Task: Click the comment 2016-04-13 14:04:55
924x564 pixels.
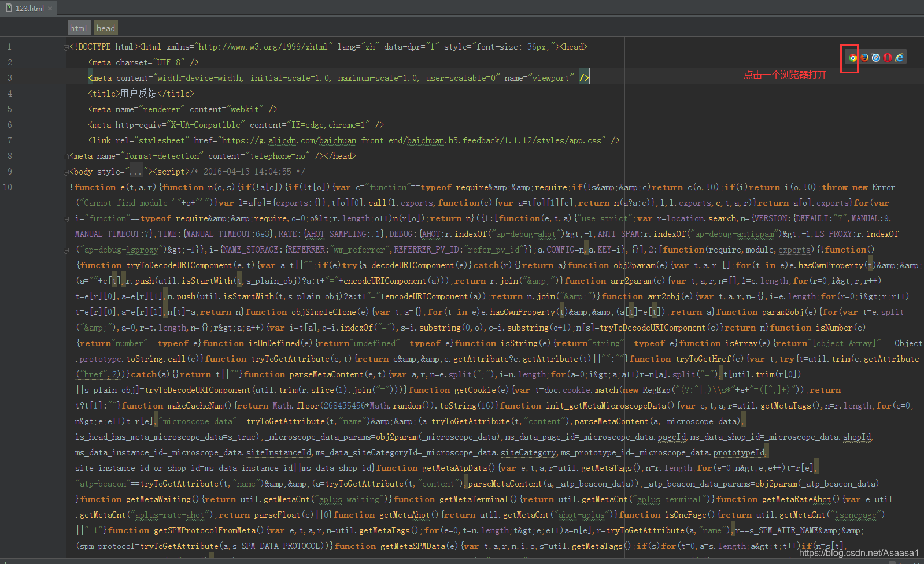Action: pos(247,172)
